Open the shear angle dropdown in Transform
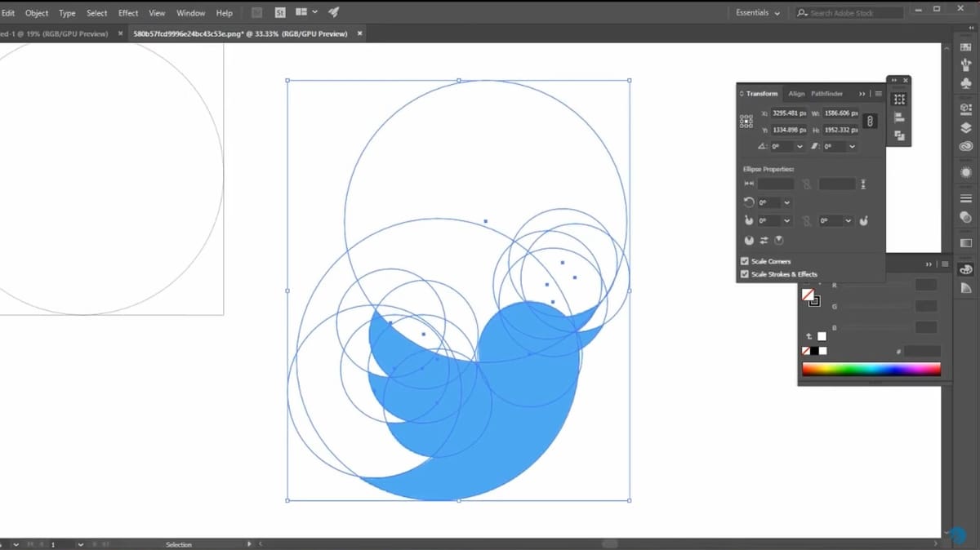 [852, 146]
